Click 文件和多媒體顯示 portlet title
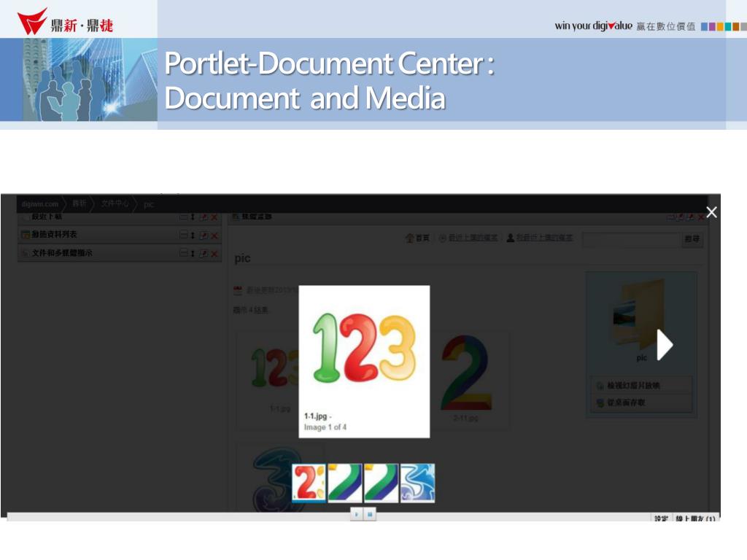 [x=62, y=253]
